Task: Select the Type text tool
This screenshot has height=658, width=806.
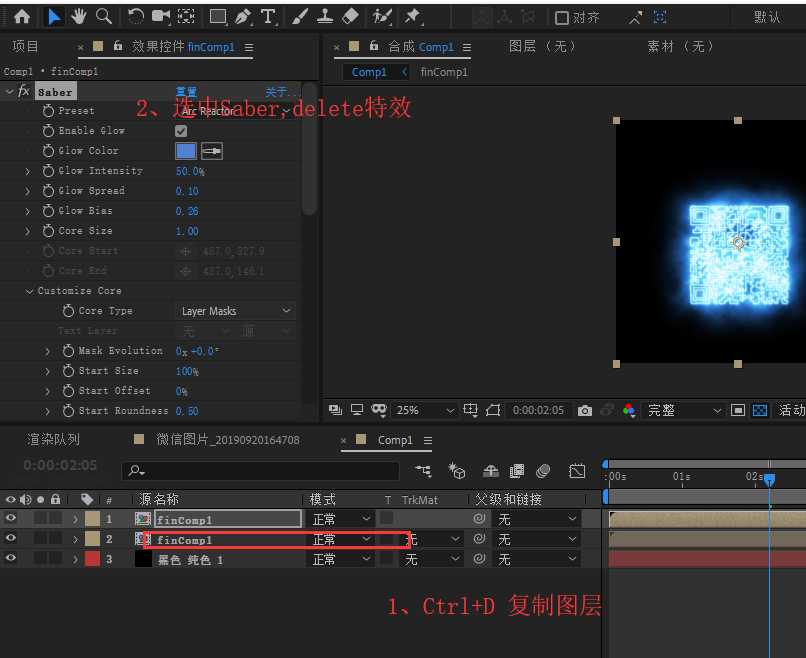Action: pos(268,17)
